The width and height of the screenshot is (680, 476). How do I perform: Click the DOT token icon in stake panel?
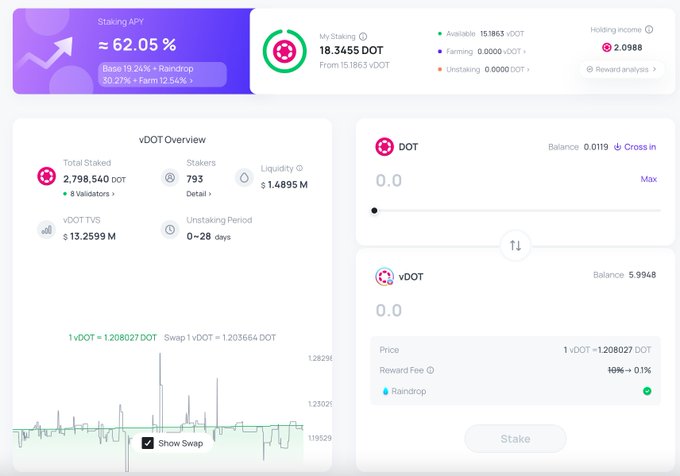tap(384, 147)
